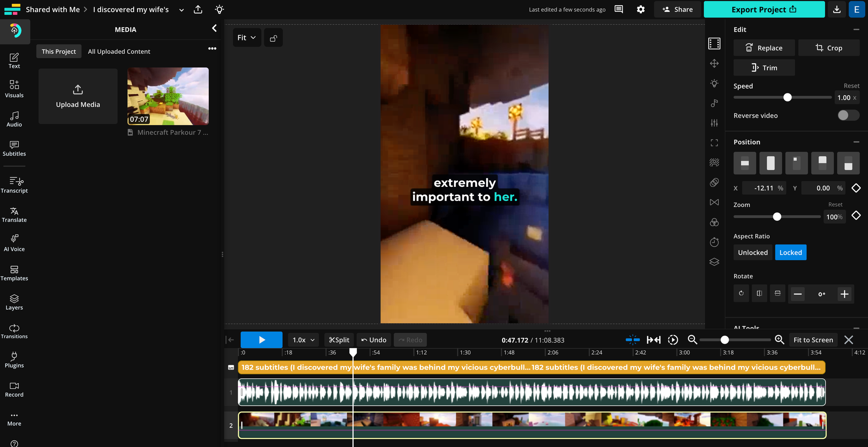This screenshot has width=868, height=447.
Task: Click the Split tool in the timeline toolbar
Action: point(339,340)
